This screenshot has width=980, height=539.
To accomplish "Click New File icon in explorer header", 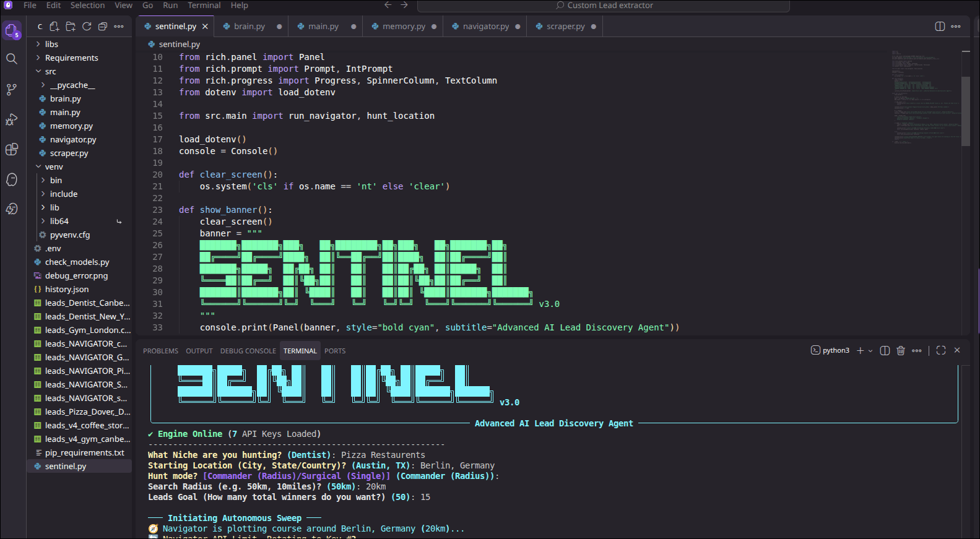I will (54, 27).
